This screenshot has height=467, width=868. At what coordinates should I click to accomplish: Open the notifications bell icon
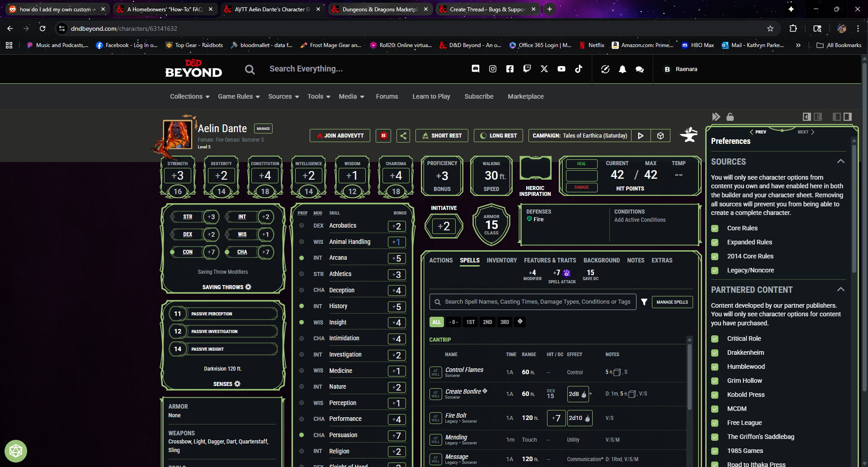point(623,69)
